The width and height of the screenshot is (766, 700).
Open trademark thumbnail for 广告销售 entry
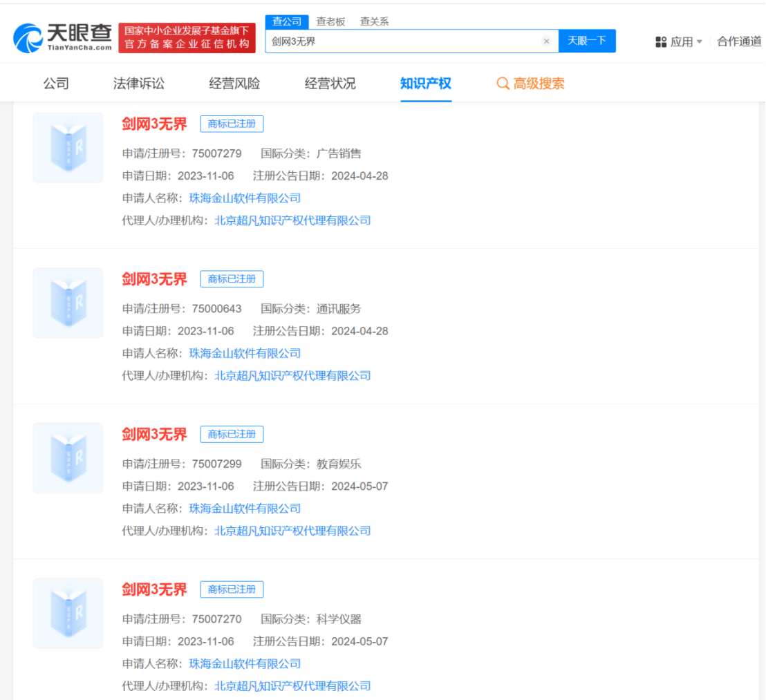(68, 148)
